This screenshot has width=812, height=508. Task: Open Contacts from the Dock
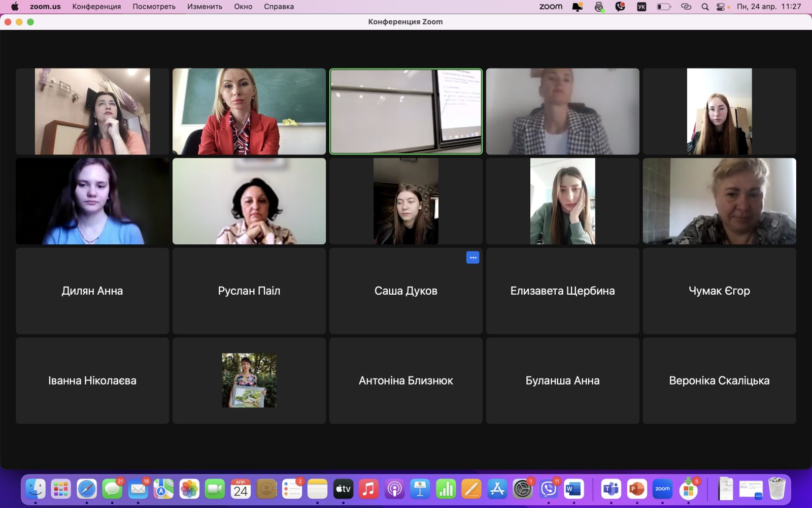(266, 489)
